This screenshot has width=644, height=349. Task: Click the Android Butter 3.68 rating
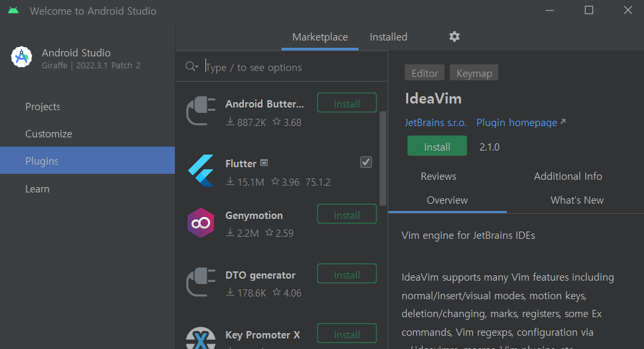(287, 123)
